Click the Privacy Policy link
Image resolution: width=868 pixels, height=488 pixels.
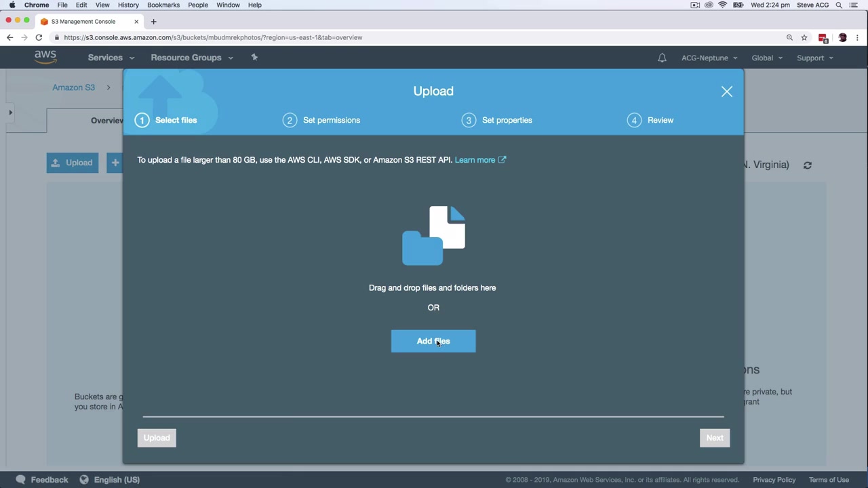(774, 480)
